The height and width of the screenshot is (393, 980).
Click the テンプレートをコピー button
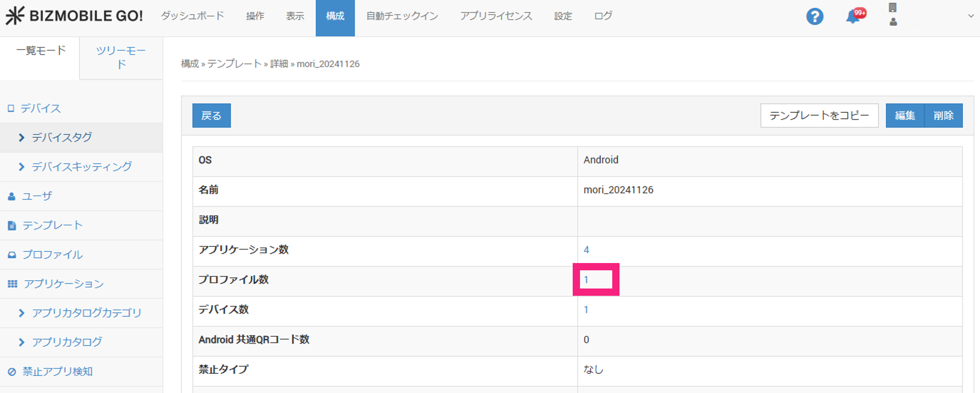tap(819, 115)
